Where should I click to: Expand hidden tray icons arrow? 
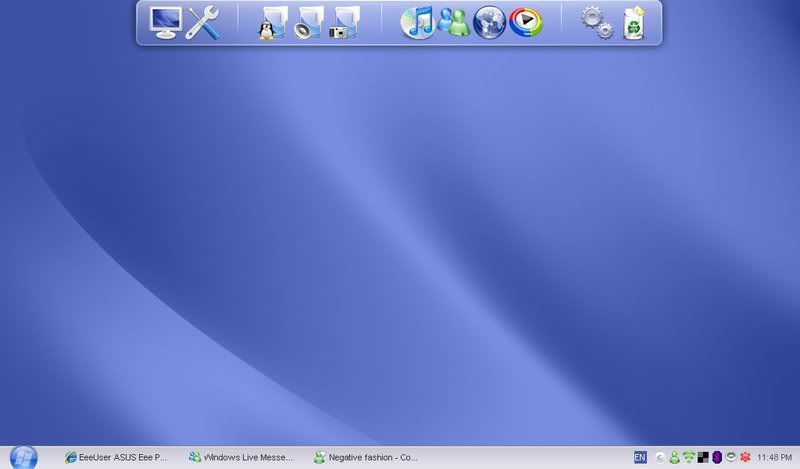(660, 458)
